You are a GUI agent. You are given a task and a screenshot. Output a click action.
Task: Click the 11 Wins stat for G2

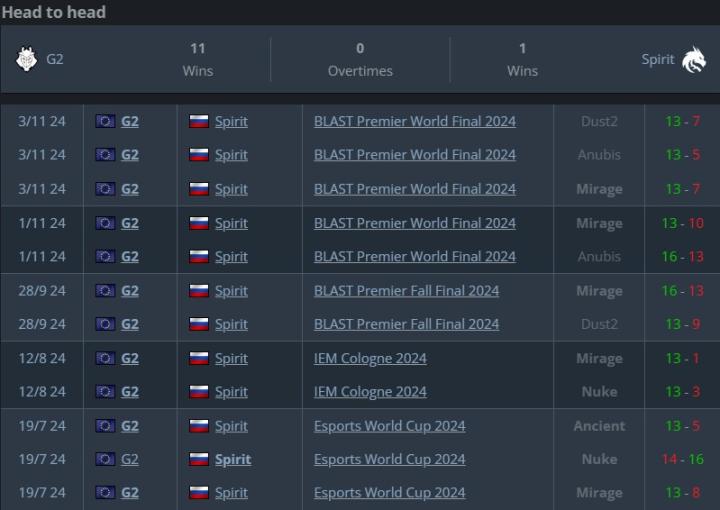coord(198,60)
